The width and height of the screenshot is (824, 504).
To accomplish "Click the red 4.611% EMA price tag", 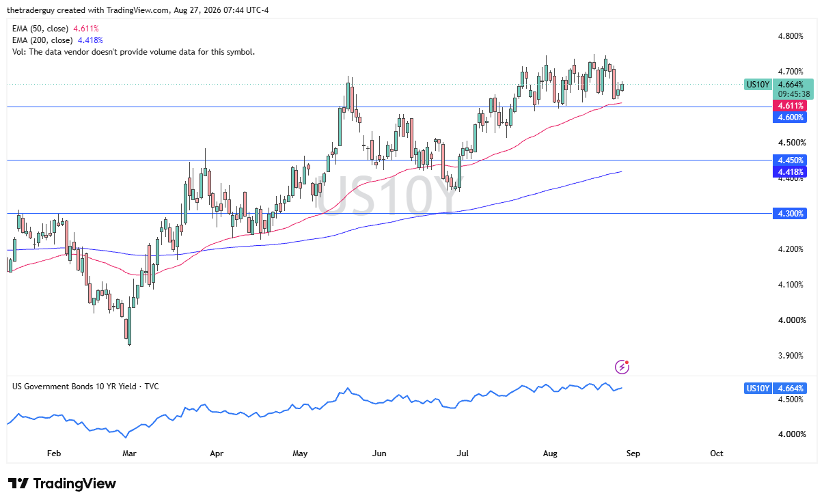I will [x=789, y=106].
